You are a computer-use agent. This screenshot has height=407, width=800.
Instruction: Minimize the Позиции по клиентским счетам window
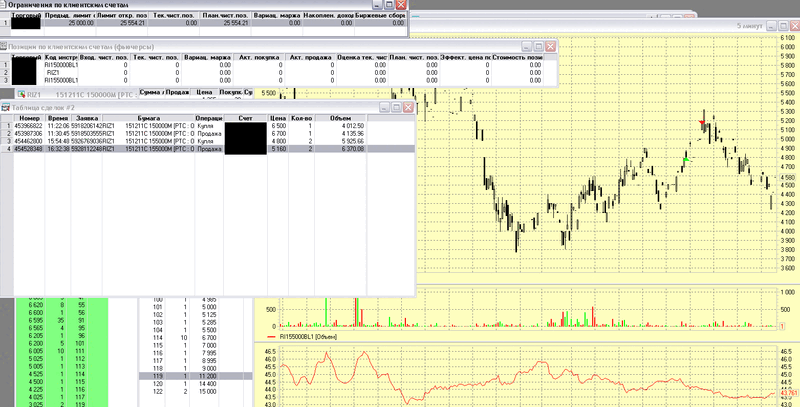[x=522, y=47]
